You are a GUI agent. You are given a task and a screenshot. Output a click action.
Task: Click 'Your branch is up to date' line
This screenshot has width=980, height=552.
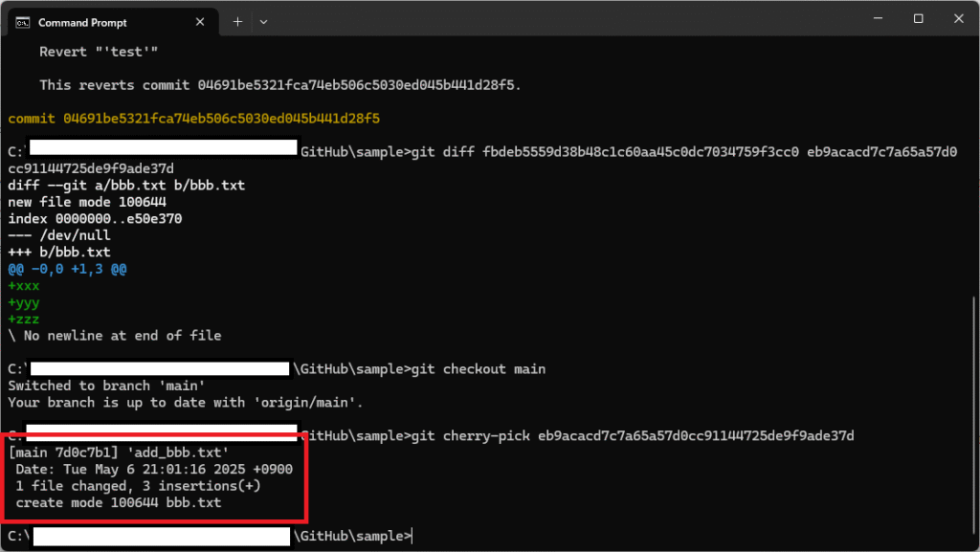[x=186, y=403]
